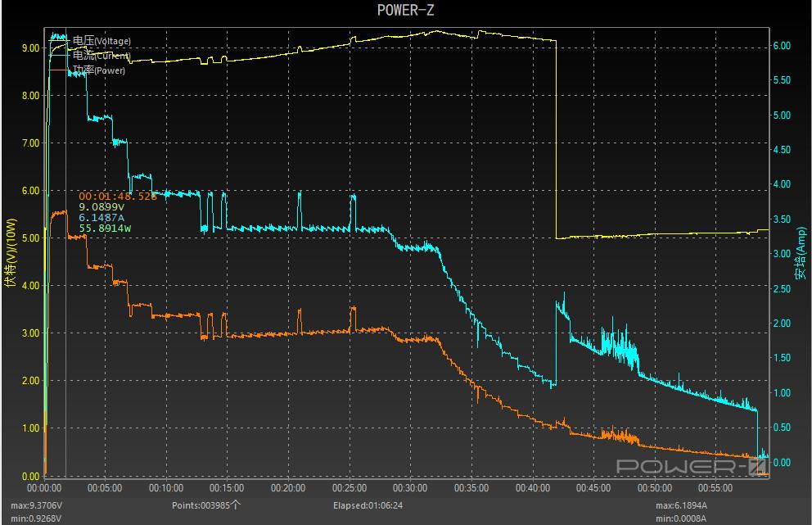
Task: Click the cursor voltage readout 9.0899V
Action: tap(101, 206)
